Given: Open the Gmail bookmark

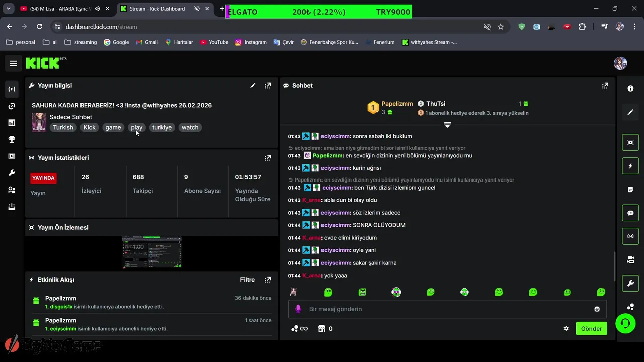Looking at the screenshot, I should point(147,42).
